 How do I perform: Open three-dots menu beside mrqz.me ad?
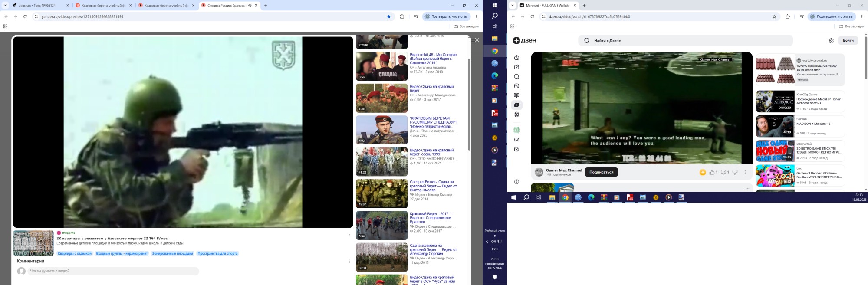pos(349,234)
